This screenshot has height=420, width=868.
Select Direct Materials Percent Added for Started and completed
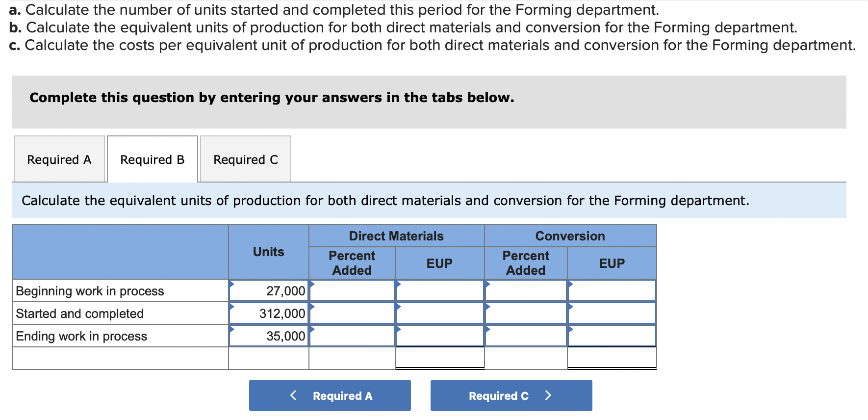click(x=352, y=314)
